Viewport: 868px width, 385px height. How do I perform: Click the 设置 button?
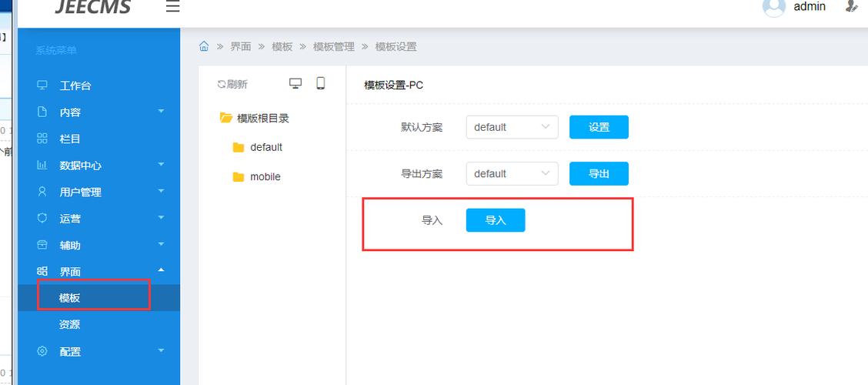click(x=599, y=127)
